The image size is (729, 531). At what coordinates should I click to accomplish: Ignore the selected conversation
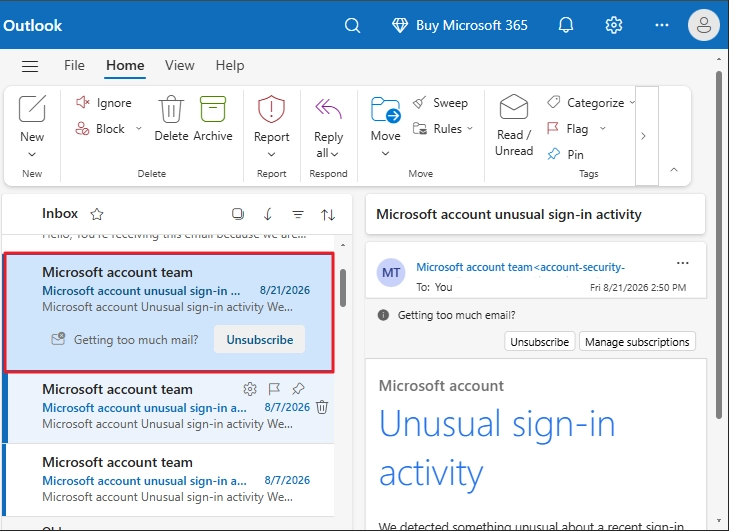(104, 102)
